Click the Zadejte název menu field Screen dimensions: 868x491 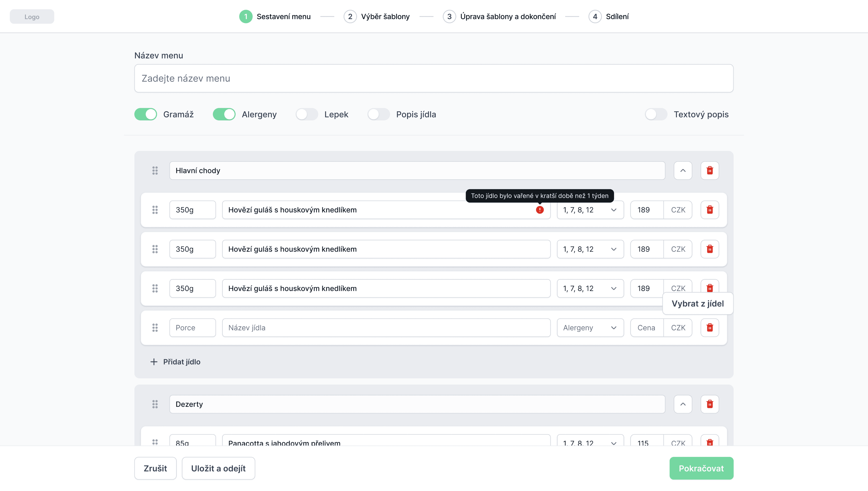[434, 78]
